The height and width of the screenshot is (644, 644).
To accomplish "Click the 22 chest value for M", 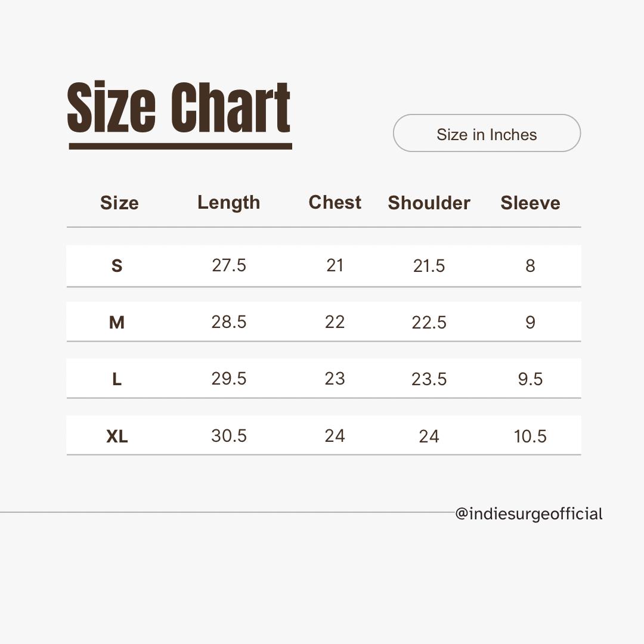I will coord(335,323).
